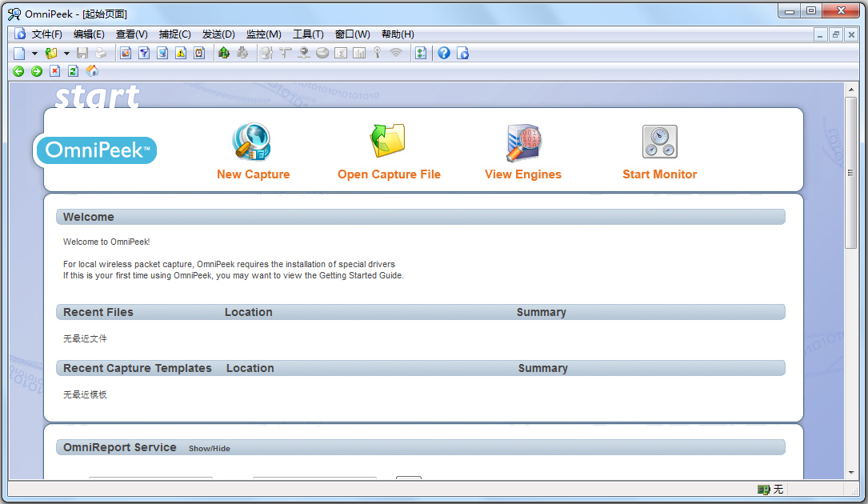
Task: Expand the New file dropdown arrow
Action: click(x=34, y=54)
